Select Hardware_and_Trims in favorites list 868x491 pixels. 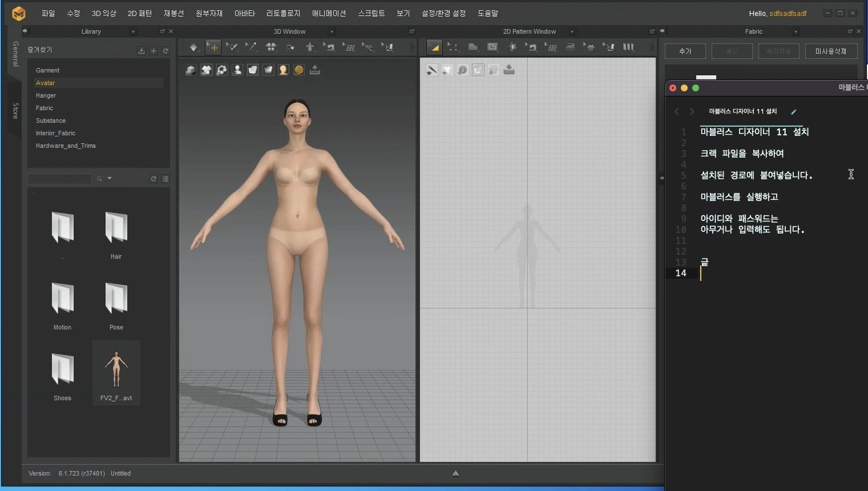(66, 146)
